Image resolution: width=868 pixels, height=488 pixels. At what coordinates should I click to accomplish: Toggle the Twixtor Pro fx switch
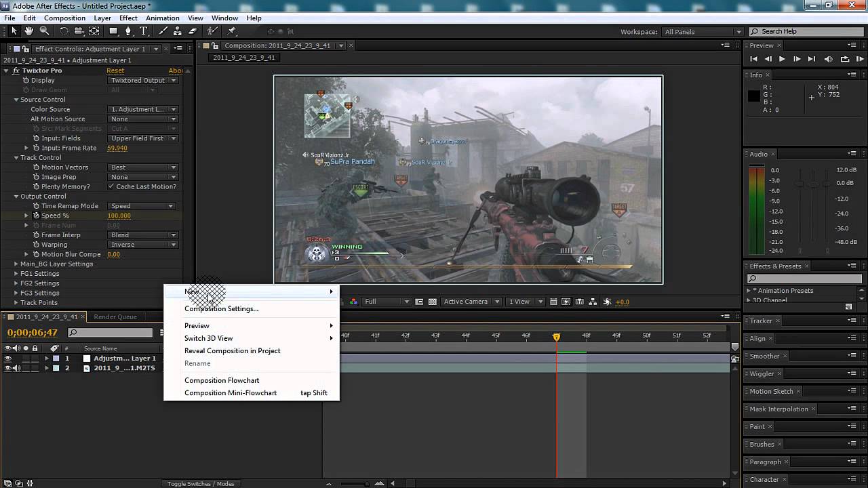pyautogui.click(x=16, y=70)
